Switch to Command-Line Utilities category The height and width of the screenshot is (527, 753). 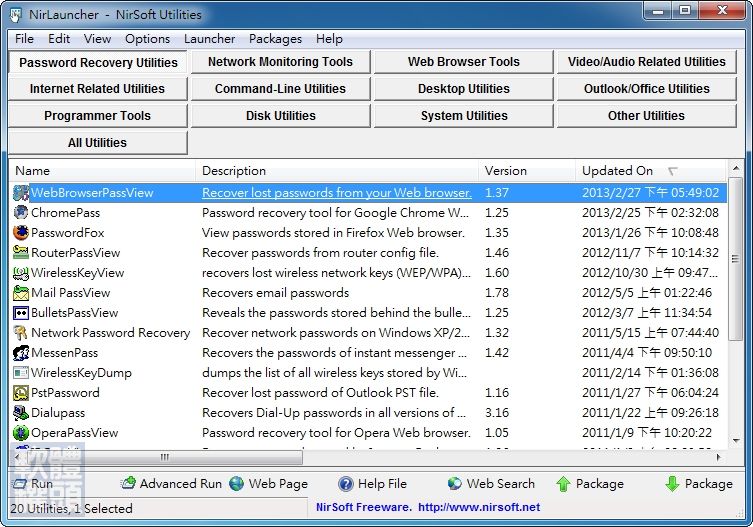click(280, 89)
